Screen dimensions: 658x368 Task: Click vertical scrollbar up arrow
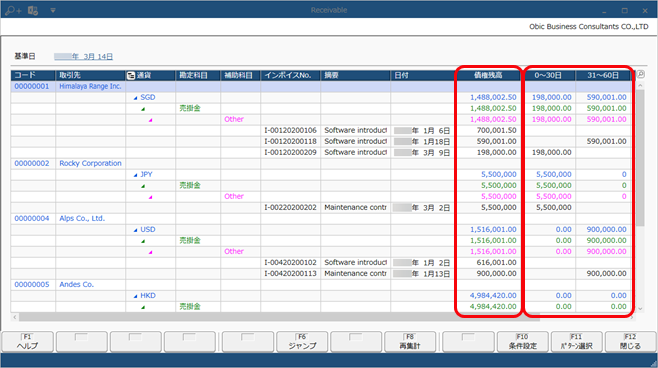point(640,85)
